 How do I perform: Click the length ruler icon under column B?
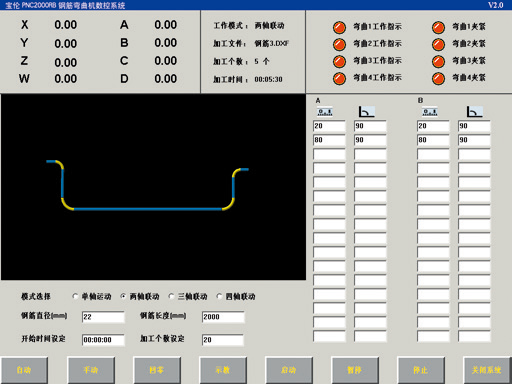point(430,112)
